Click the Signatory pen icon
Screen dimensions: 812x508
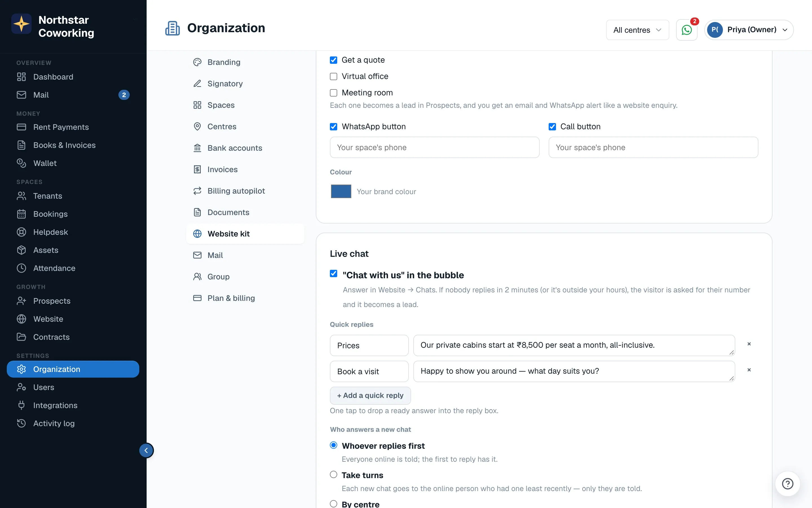(197, 84)
